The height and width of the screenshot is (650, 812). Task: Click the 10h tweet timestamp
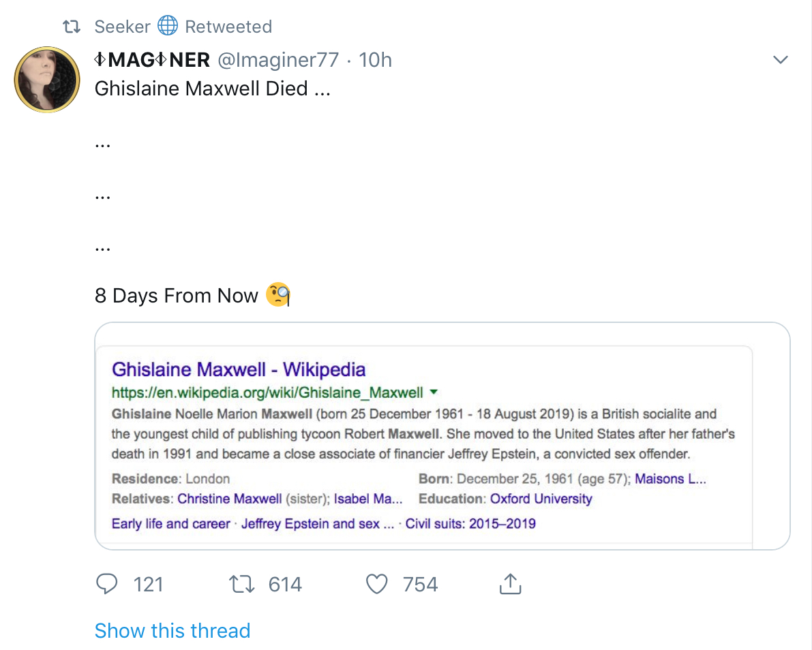pyautogui.click(x=376, y=60)
